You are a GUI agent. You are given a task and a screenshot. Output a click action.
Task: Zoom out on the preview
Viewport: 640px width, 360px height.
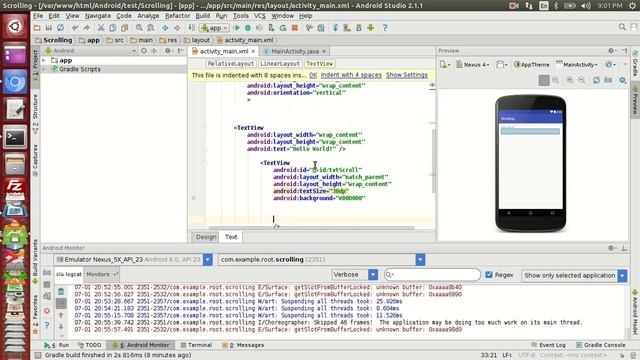[582, 80]
